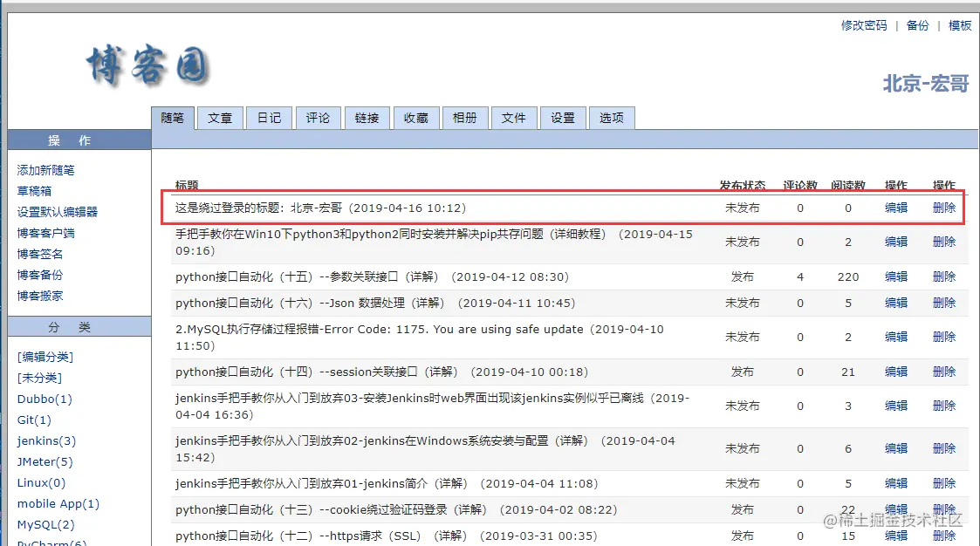This screenshot has height=546, width=980.
Task: Select [未分类] category
Action: (39, 378)
